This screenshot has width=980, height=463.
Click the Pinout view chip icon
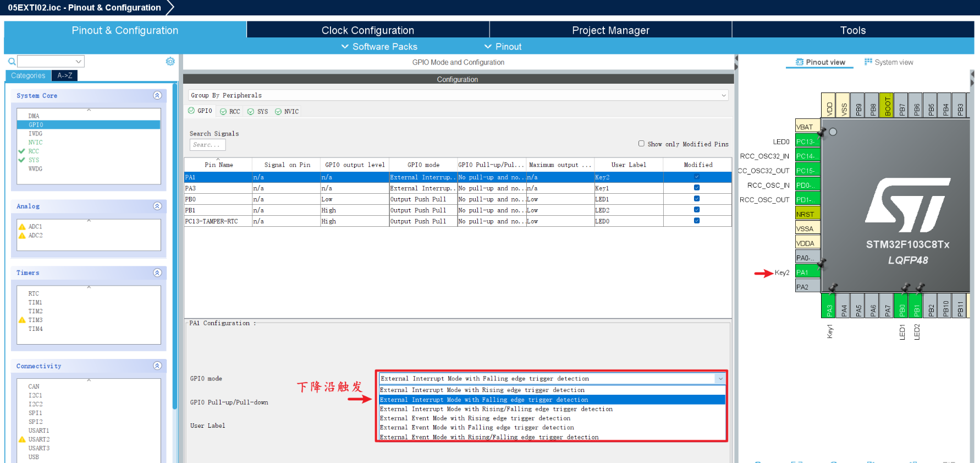(x=800, y=62)
